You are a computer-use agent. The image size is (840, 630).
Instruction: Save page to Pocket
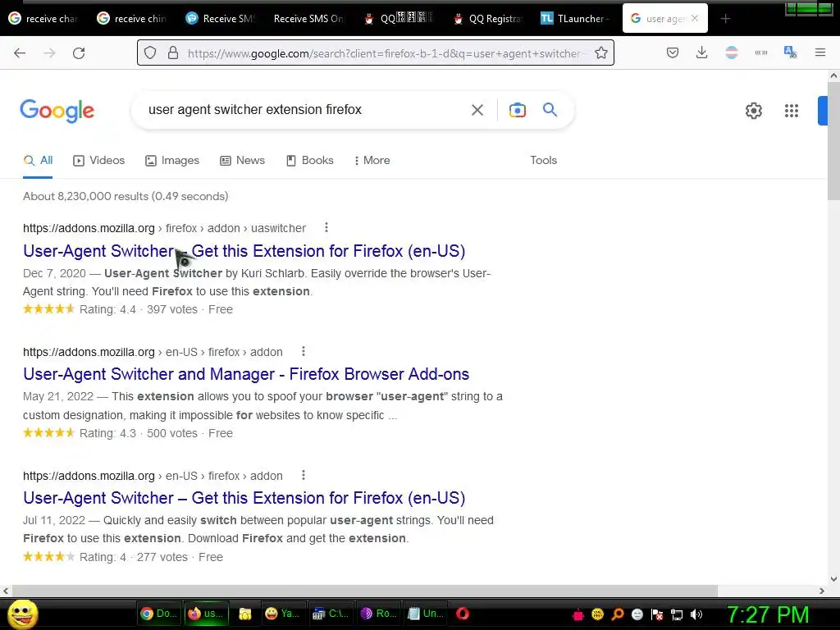coord(673,52)
